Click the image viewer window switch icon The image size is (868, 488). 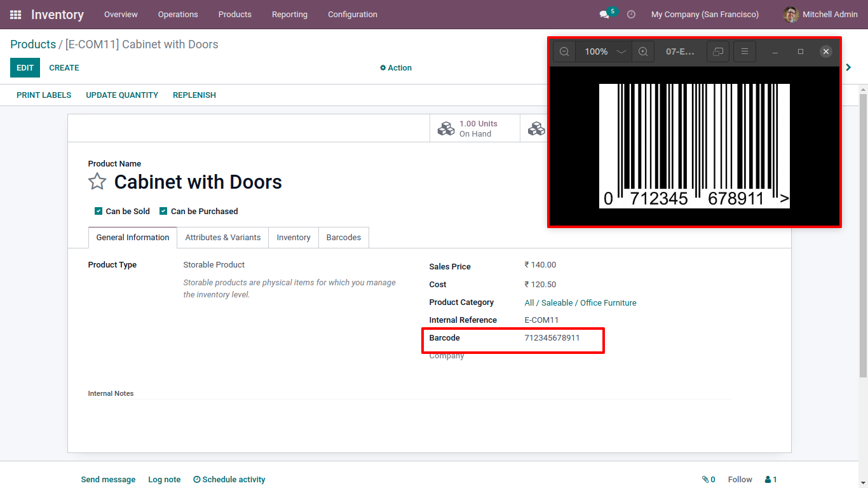[x=718, y=51]
